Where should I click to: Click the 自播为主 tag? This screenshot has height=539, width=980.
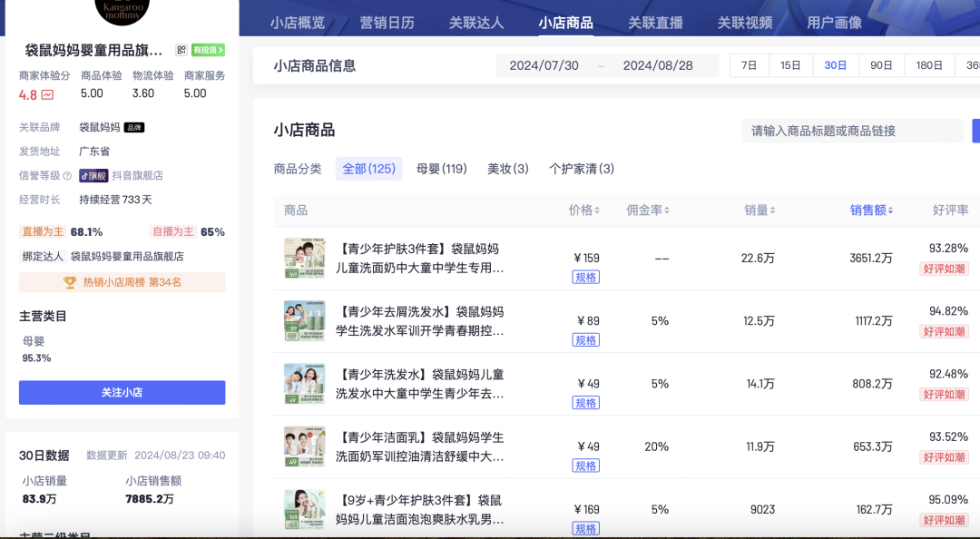(x=173, y=232)
